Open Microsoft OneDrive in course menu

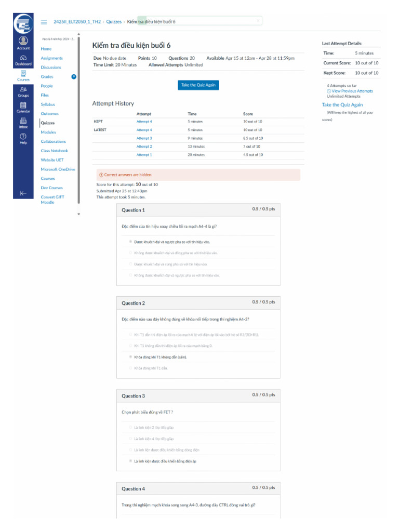[58, 169]
